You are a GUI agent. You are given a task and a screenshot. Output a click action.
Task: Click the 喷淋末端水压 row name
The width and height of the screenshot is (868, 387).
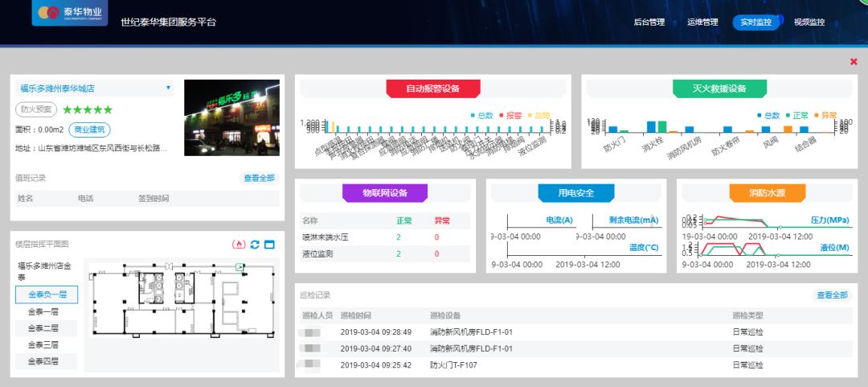click(325, 237)
